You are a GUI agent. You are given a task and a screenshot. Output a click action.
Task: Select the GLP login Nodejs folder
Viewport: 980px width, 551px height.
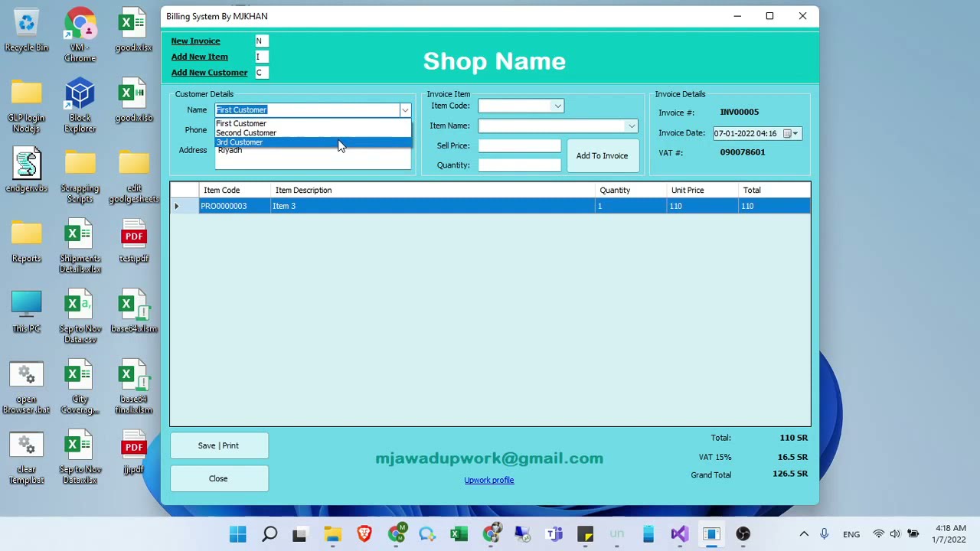[26, 106]
